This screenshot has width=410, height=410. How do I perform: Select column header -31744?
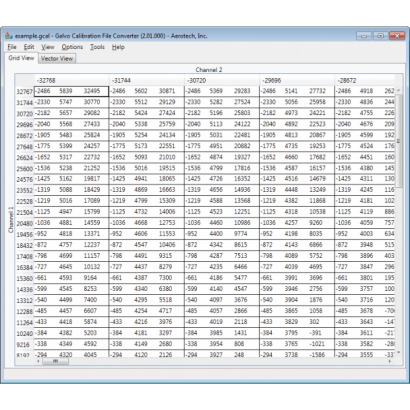point(147,80)
